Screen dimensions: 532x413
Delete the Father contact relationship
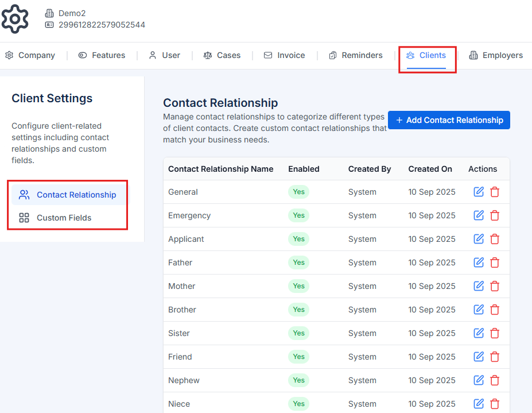pos(495,263)
